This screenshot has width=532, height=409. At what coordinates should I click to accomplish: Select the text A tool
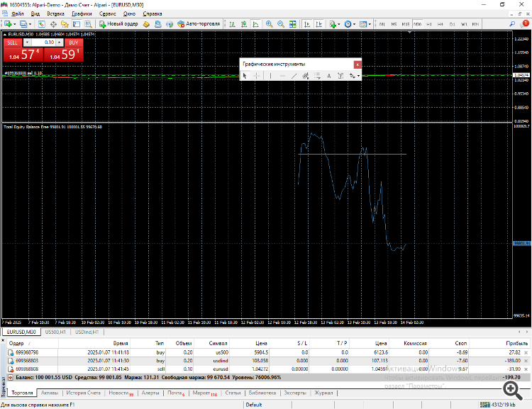click(328, 76)
